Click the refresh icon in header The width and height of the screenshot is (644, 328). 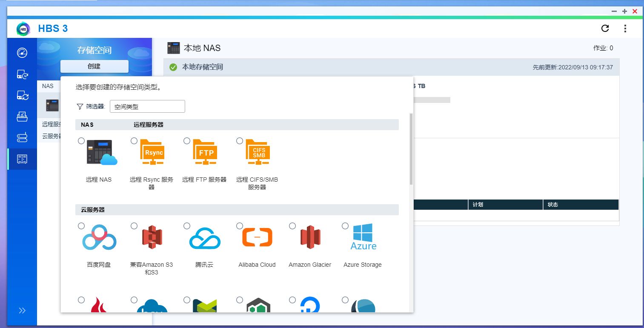click(x=605, y=29)
